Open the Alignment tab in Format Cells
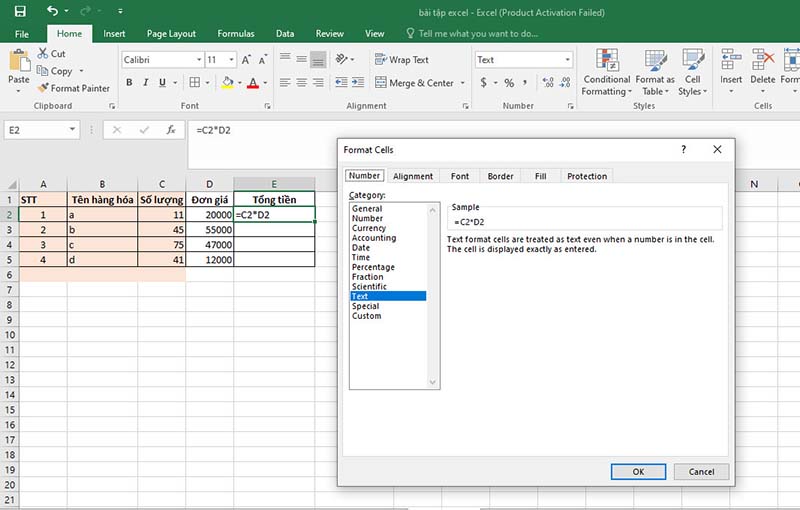Screen dimensions: 800x510 pyautogui.click(x=413, y=176)
